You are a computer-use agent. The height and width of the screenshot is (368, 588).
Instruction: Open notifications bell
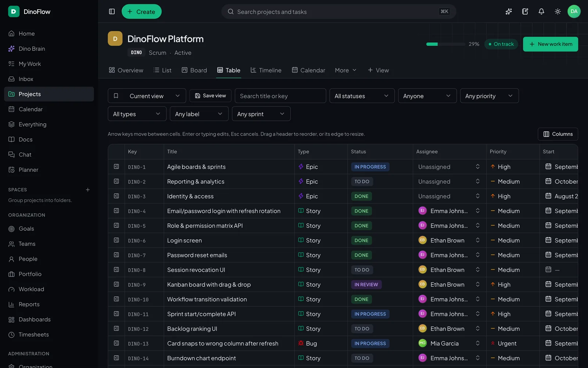click(x=541, y=12)
